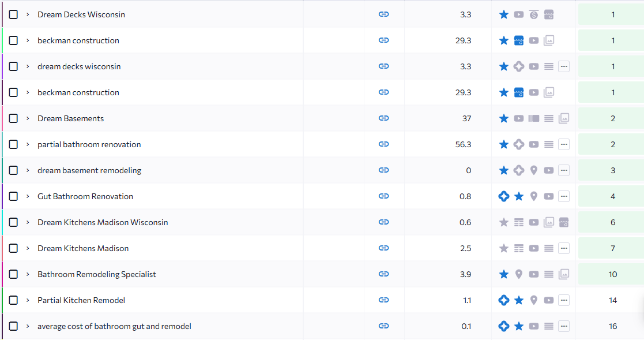Click the video SERP feature icon on Dream Basements row

tap(519, 118)
